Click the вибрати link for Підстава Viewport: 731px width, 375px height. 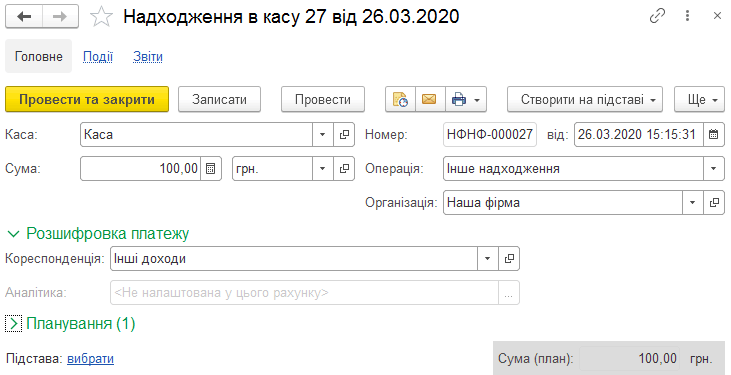90,359
